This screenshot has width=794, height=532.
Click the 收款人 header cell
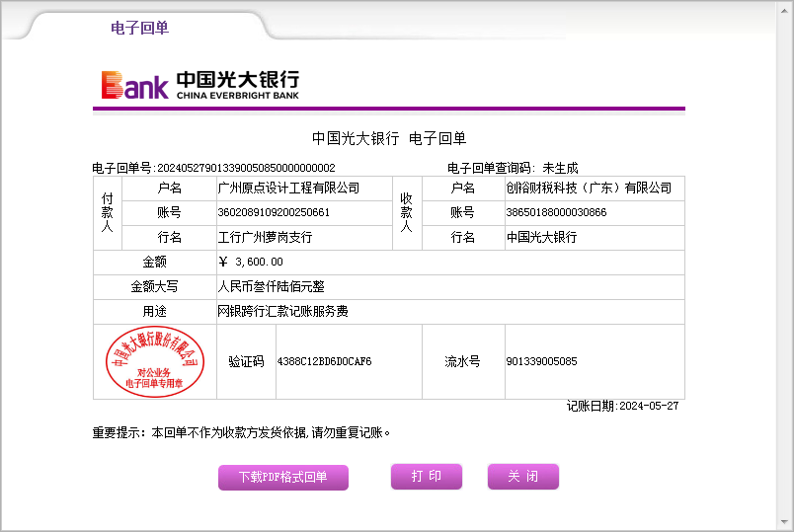click(407, 212)
